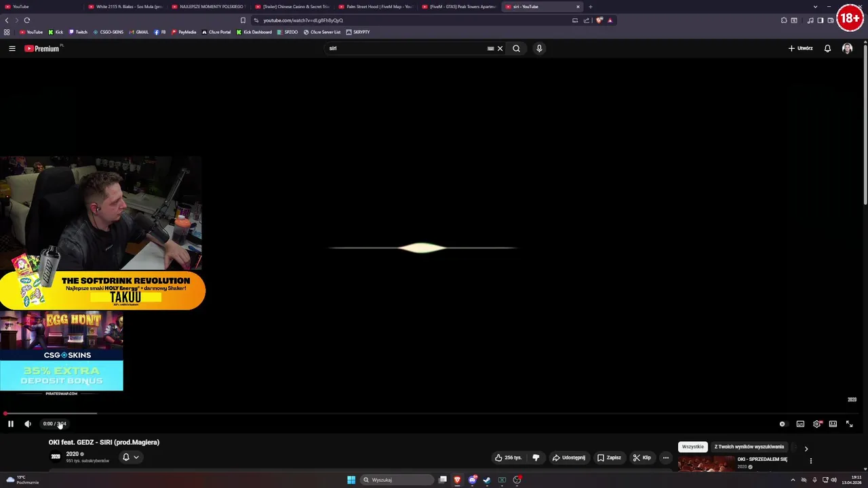The image size is (868, 488).
Task: Open YouTube notifications bell in header
Action: pos(827,48)
